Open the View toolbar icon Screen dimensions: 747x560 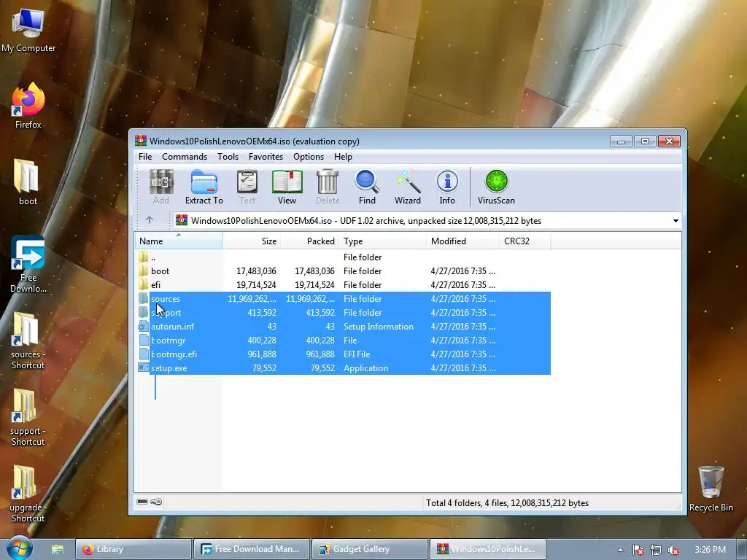[287, 187]
